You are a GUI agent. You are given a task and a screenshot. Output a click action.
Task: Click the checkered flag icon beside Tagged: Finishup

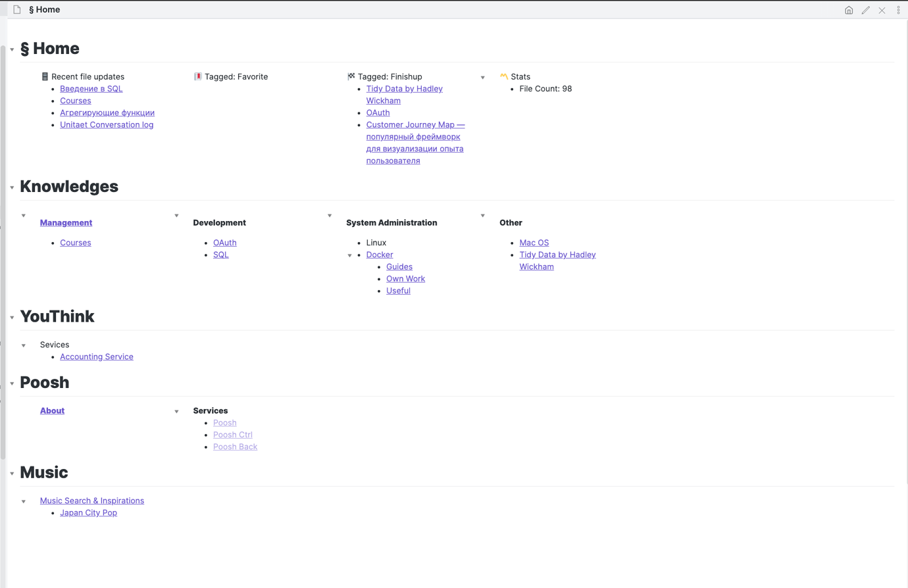(x=350, y=76)
